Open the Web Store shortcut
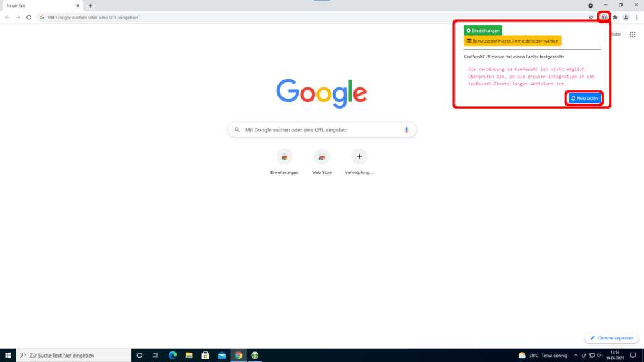This screenshot has width=644, height=362. (x=322, y=162)
